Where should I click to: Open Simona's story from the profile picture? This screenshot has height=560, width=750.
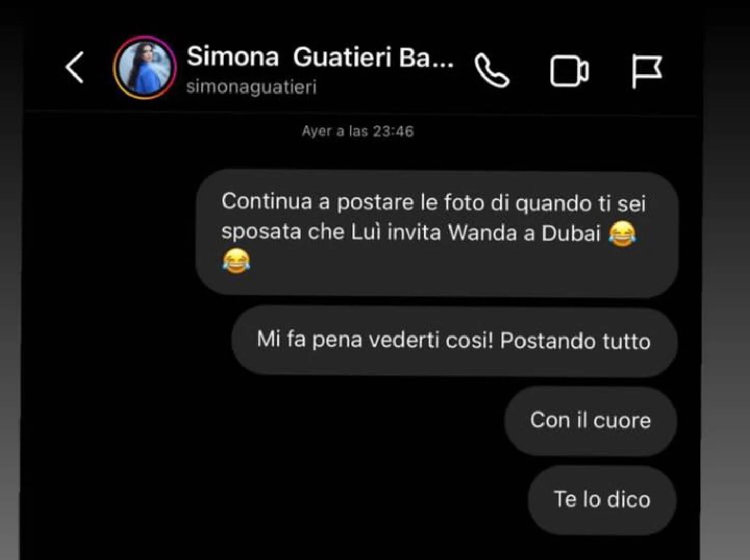[x=145, y=67]
